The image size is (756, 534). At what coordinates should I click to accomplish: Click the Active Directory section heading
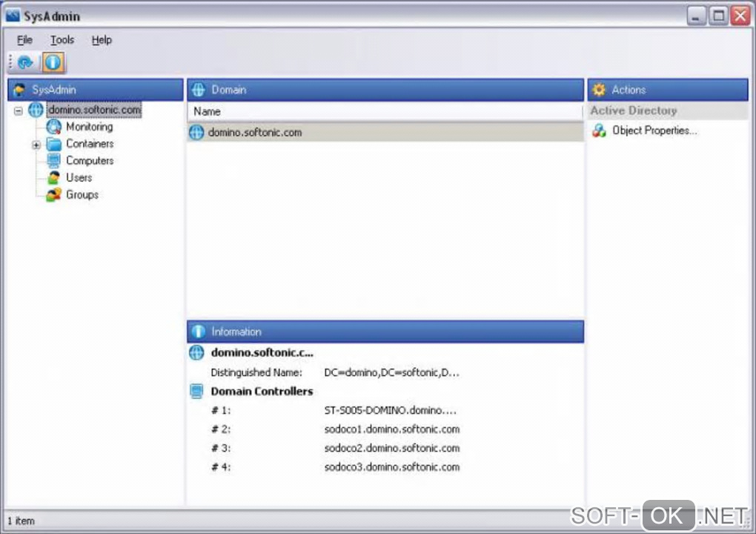(634, 111)
